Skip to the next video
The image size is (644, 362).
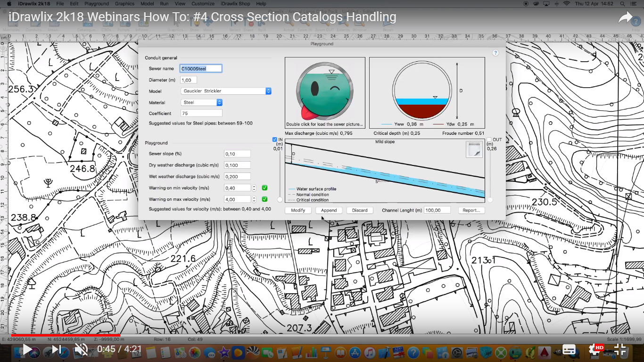(x=57, y=349)
